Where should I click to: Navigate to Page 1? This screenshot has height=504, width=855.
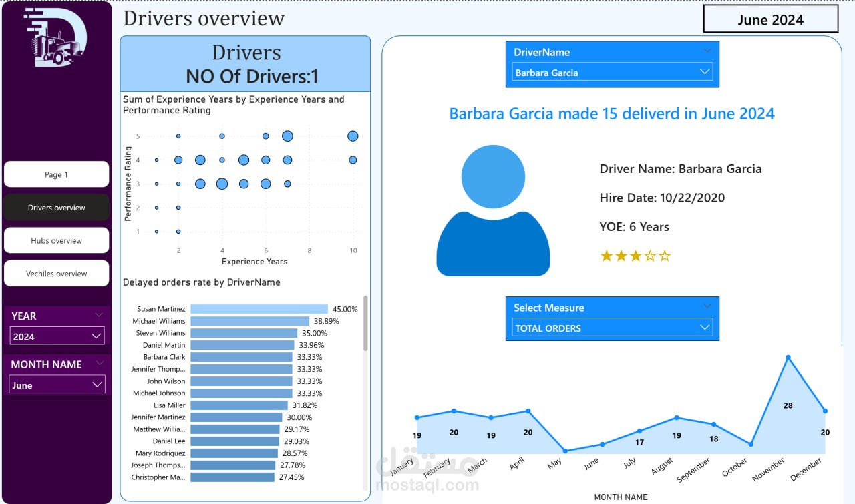tap(56, 174)
